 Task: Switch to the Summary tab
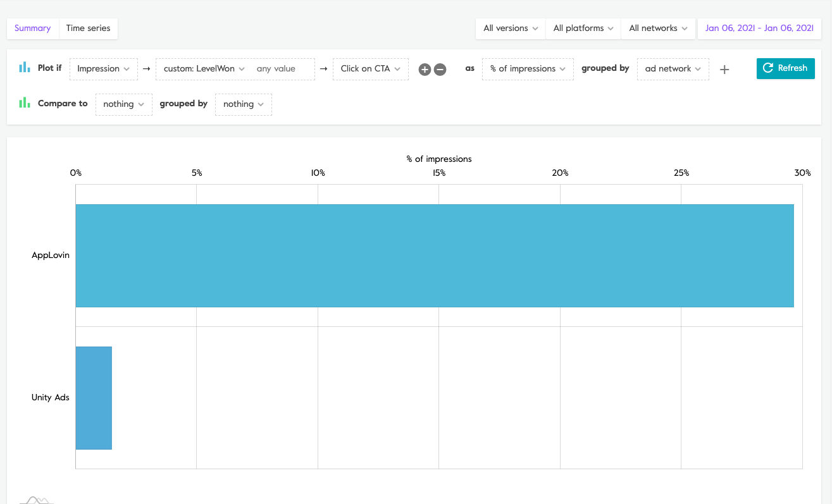coord(32,28)
